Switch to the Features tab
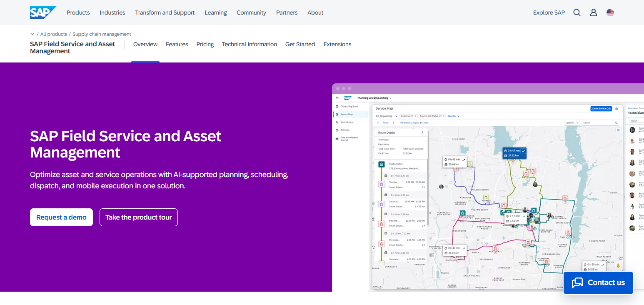The height and width of the screenshot is (305, 644). pyautogui.click(x=177, y=44)
